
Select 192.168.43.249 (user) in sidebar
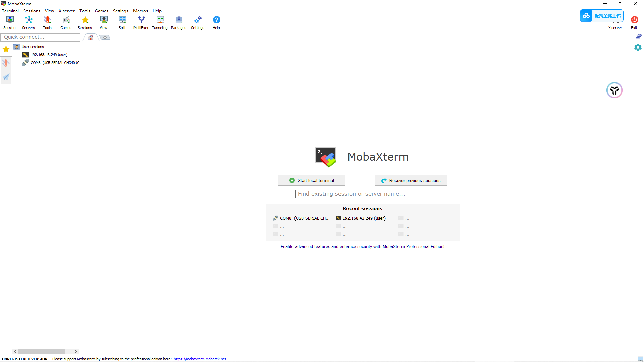click(45, 55)
